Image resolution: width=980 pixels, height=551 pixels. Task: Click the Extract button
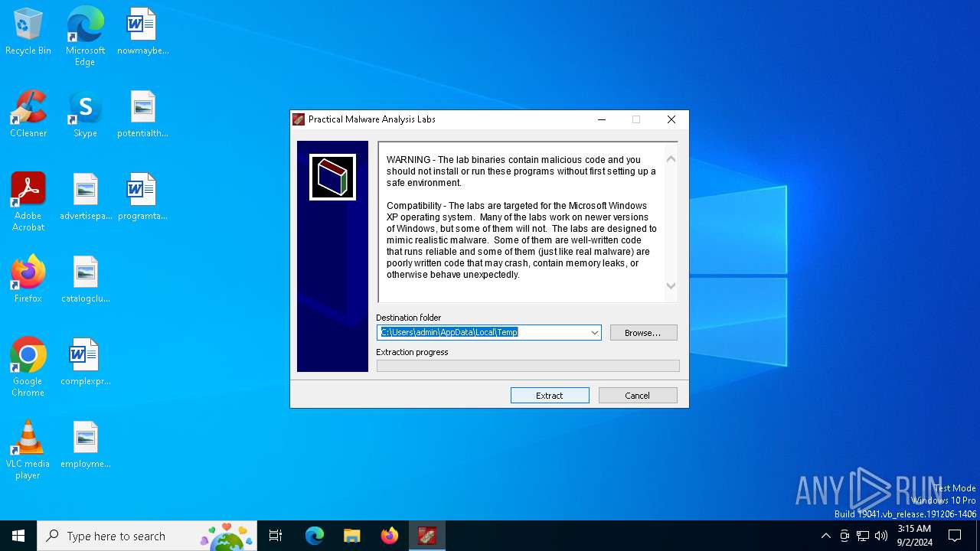pos(550,396)
